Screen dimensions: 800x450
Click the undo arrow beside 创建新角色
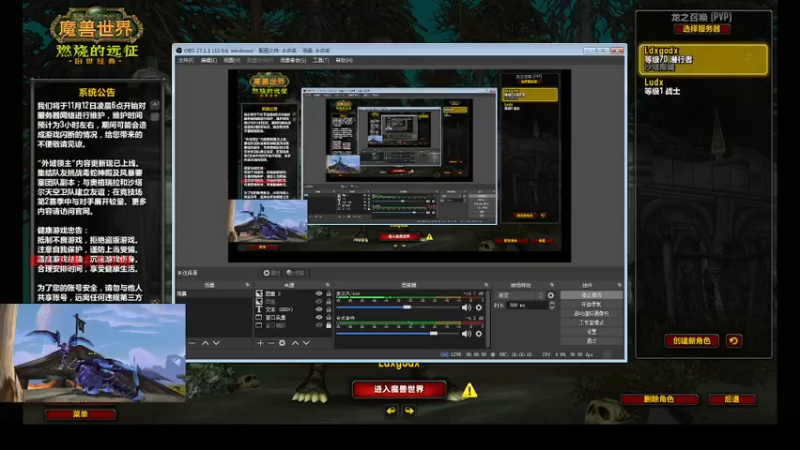[734, 341]
